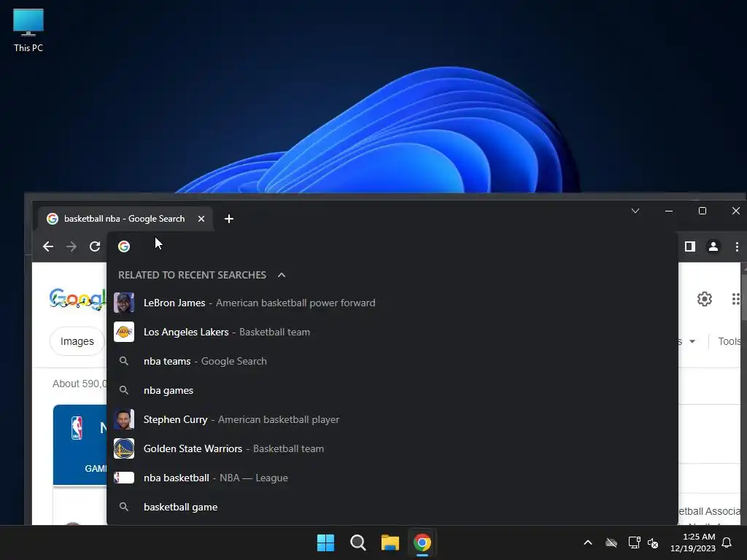
Task: Open network status tray icon
Action: (x=634, y=542)
